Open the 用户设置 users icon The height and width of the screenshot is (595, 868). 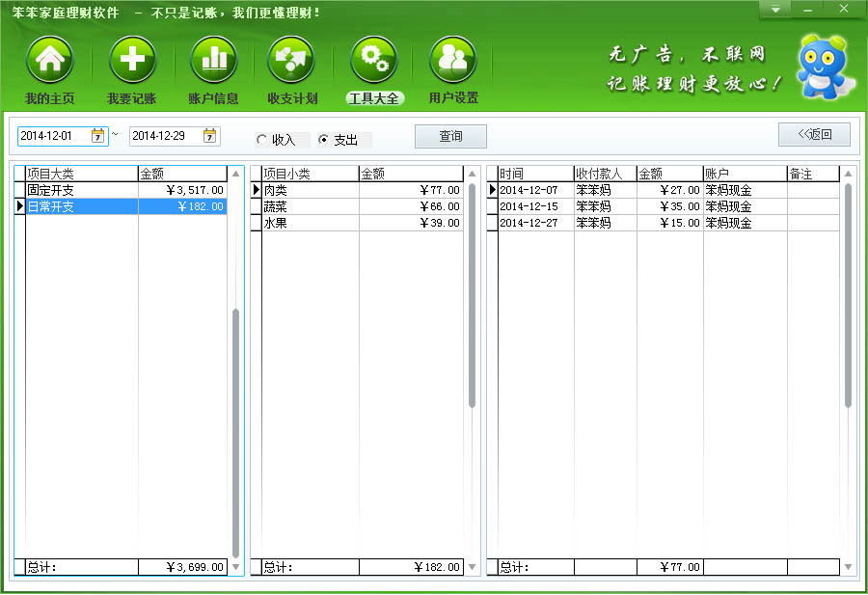pos(453,59)
